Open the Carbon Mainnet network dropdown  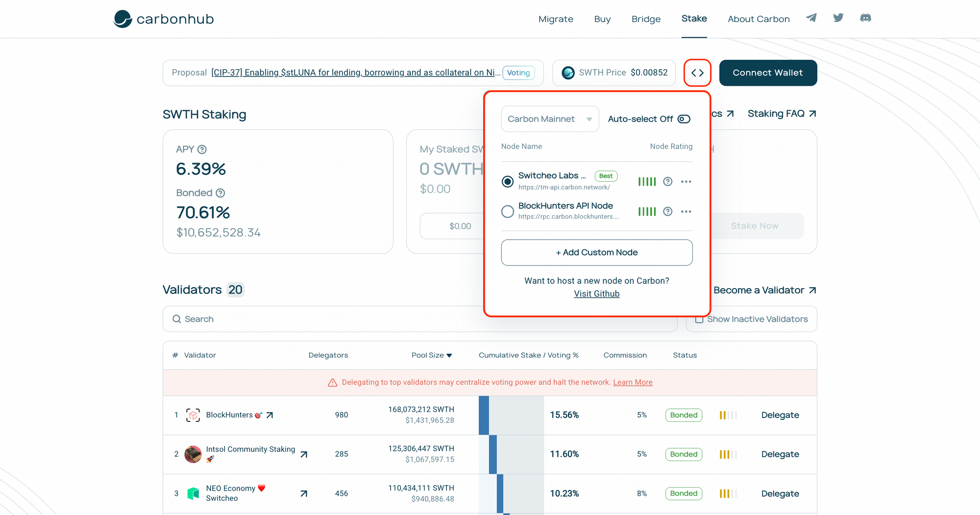[x=550, y=119]
